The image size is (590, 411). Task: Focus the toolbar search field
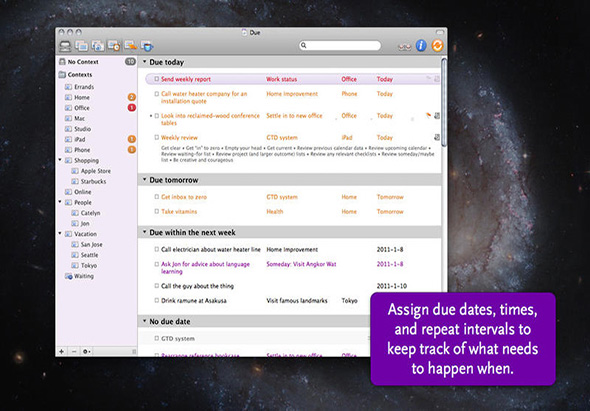(340, 46)
